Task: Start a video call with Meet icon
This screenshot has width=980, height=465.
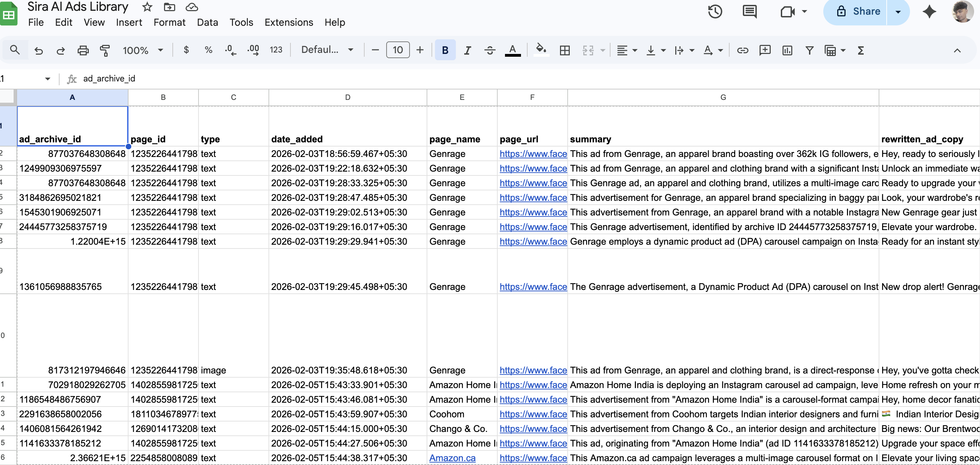Action: (787, 11)
